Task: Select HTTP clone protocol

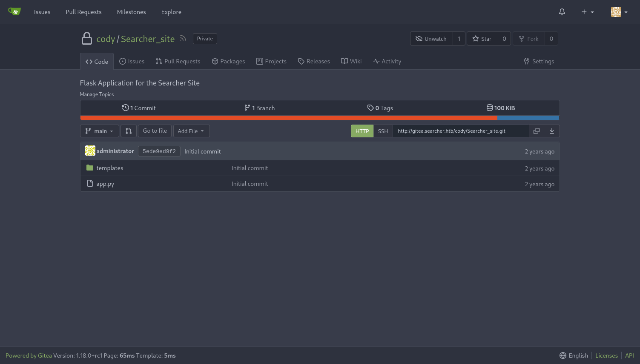Action: pos(362,131)
